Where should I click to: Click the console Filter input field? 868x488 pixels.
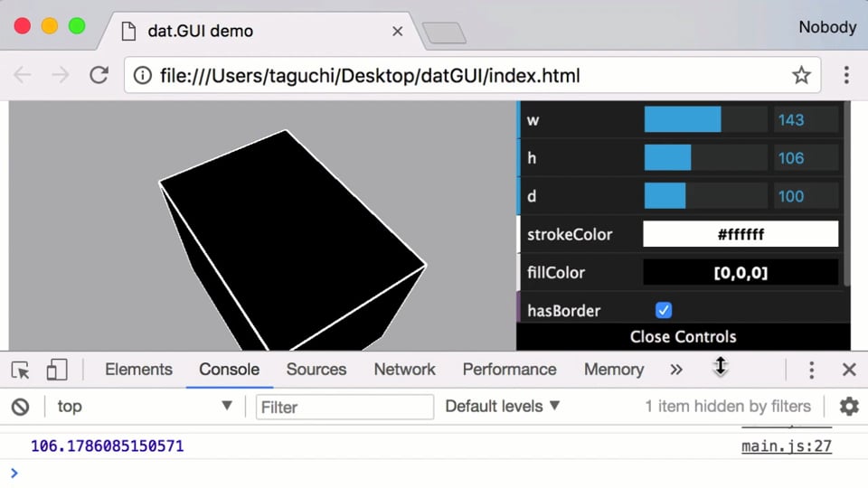pyautogui.click(x=344, y=407)
